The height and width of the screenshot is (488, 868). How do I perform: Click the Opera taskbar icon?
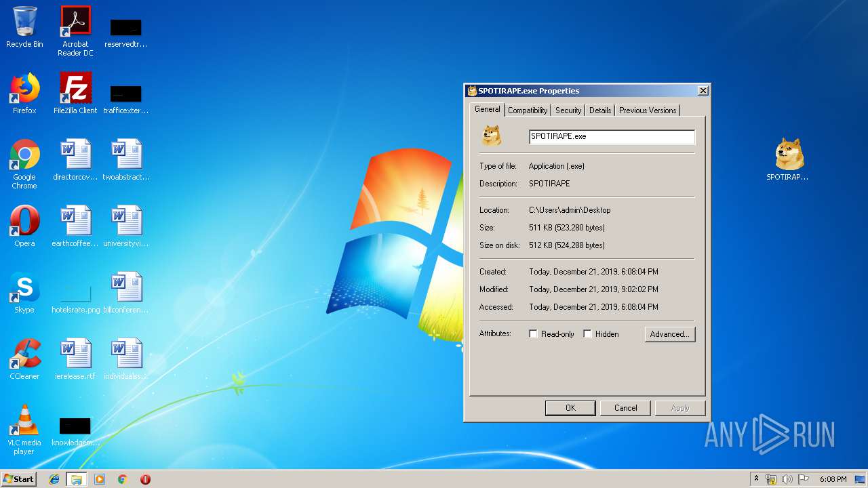coord(145,479)
